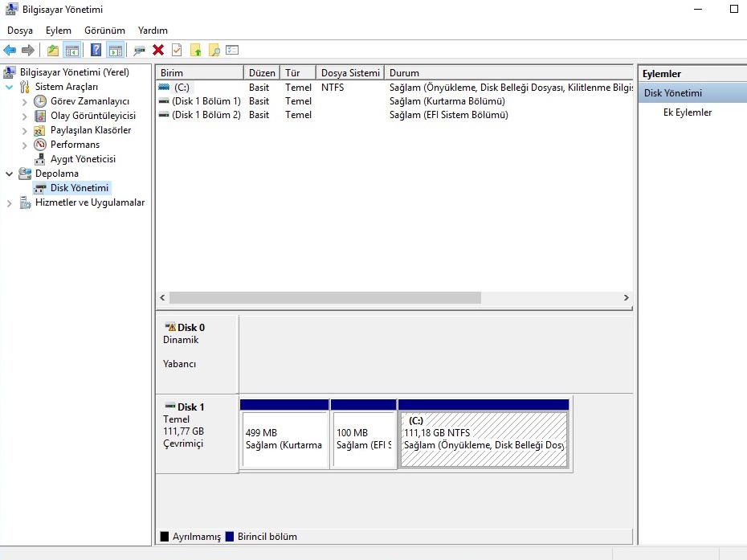Viewport: 747px width, 560px height.
Task: Click the drive connect icon in toolbar
Action: [140, 51]
